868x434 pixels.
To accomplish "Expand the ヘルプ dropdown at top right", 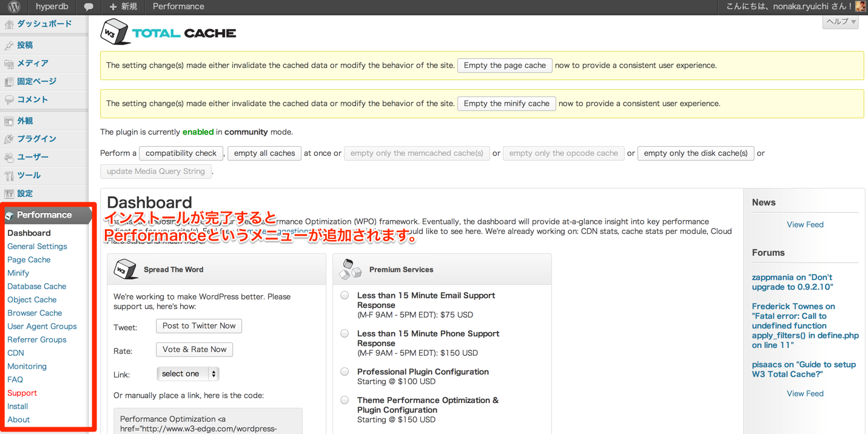I will coord(839,21).
